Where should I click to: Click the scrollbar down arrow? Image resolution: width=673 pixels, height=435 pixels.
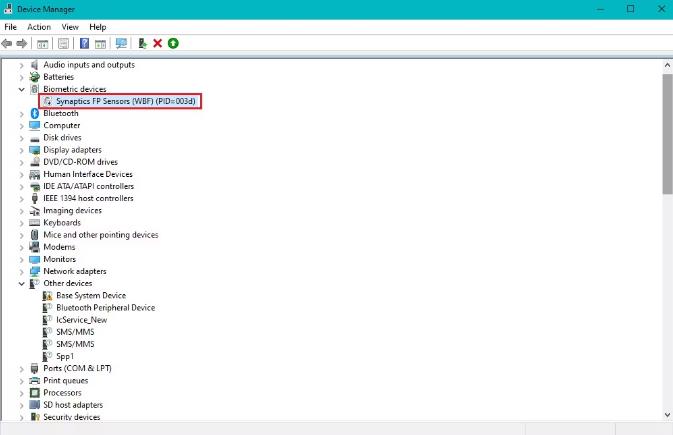[667, 415]
